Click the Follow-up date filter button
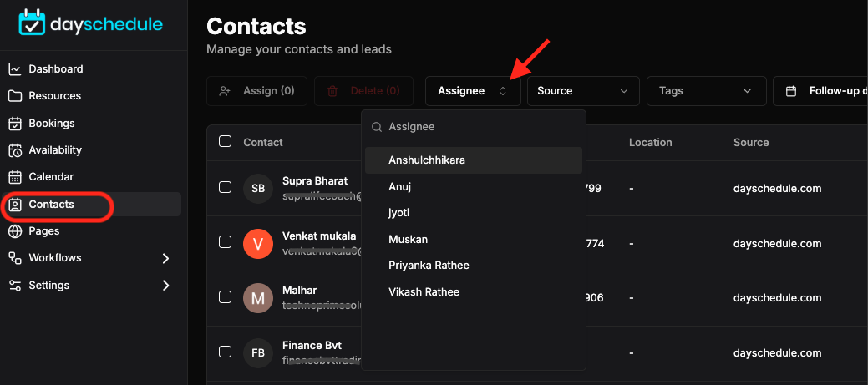Viewport: 868px width, 385px height. 820,91
